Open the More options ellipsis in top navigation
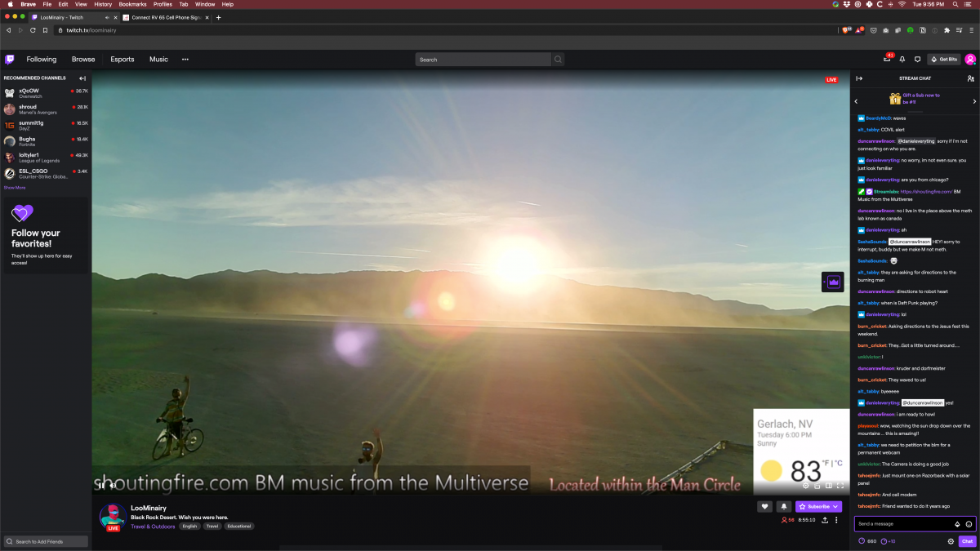 pyautogui.click(x=185, y=59)
